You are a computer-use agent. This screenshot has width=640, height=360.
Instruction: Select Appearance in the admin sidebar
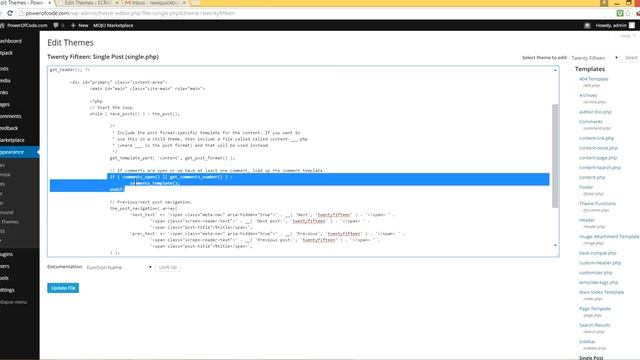[19, 152]
